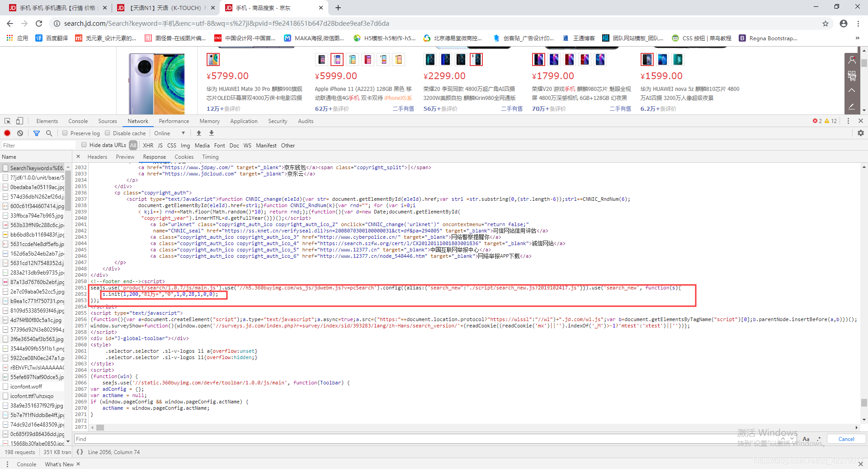Click the JD sidebar QR code icon
Viewport: 868px width, 469px height.
(852, 75)
